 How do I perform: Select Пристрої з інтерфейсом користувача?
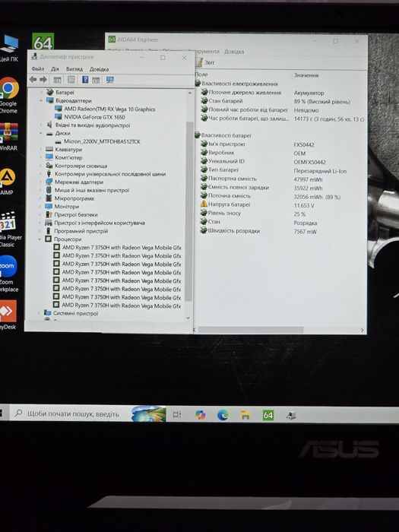click(100, 223)
